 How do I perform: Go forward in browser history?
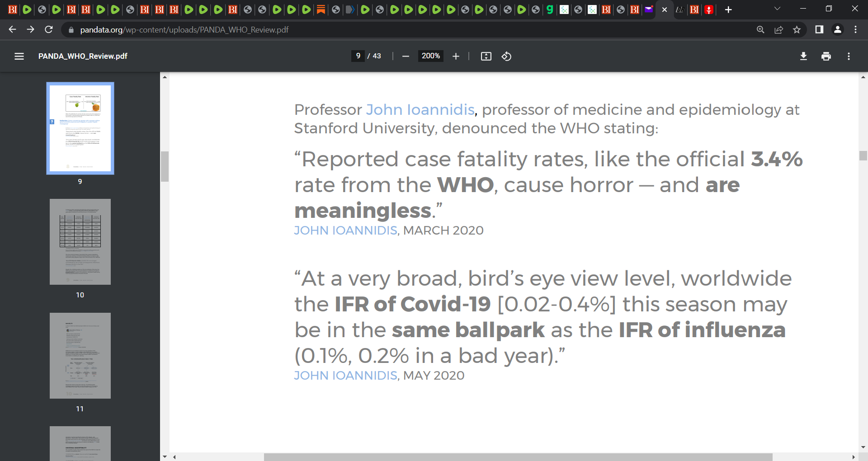pyautogui.click(x=30, y=29)
